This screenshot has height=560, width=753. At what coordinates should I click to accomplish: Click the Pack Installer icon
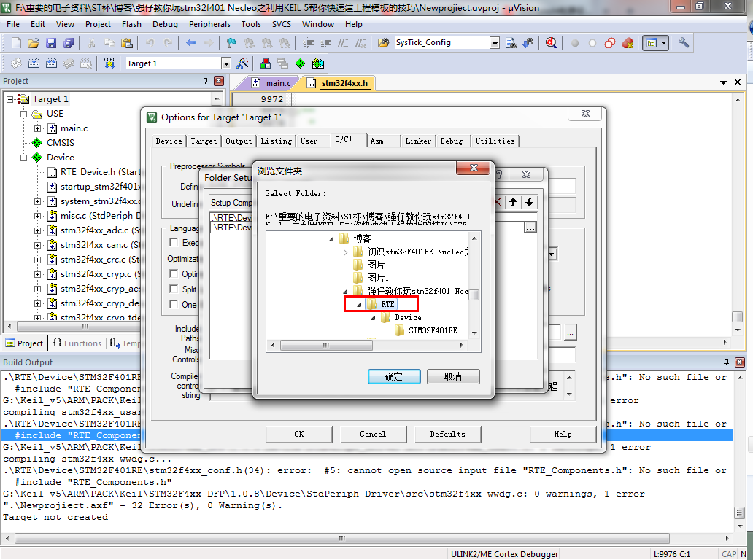[318, 63]
